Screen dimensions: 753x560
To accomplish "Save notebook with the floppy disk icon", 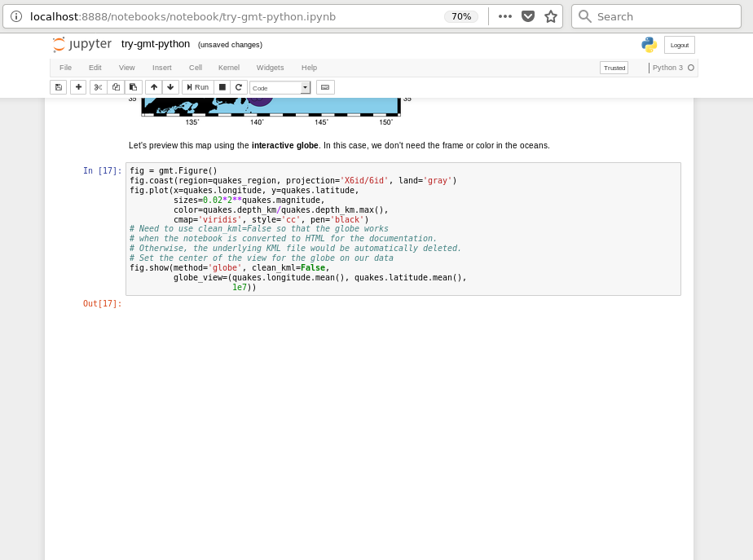I will coord(58,87).
